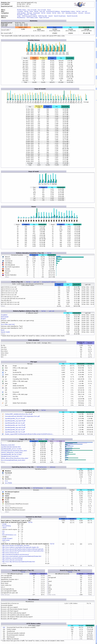This screenshot has width=97, height=644.
Task: Click the Windows icon in Operating Systems
Action: coord(3,471)
